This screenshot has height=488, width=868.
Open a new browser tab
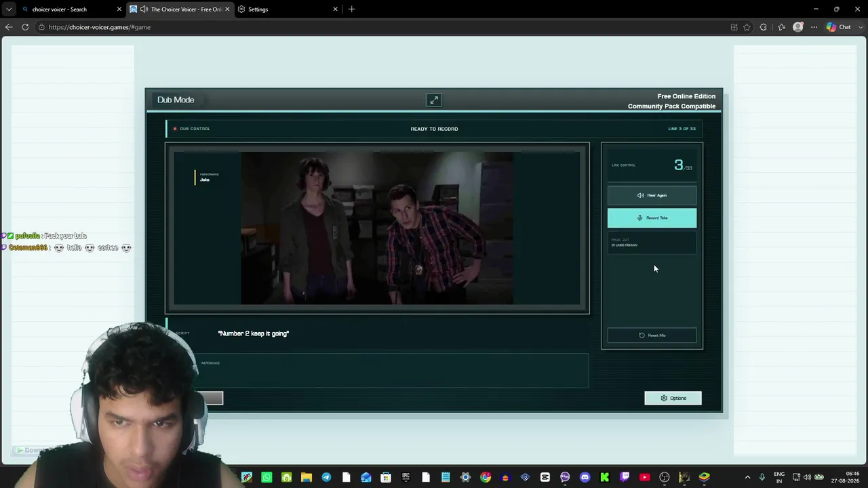351,9
